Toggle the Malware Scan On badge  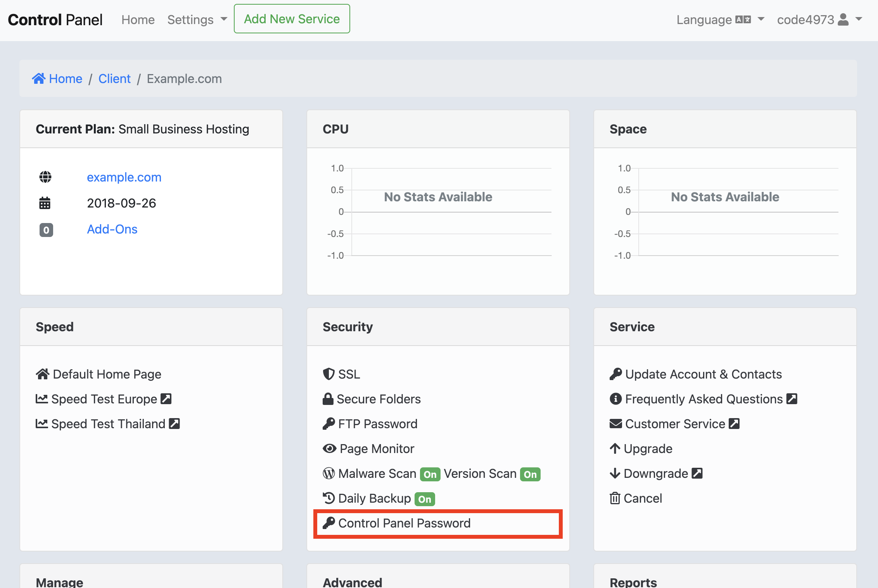tap(430, 474)
